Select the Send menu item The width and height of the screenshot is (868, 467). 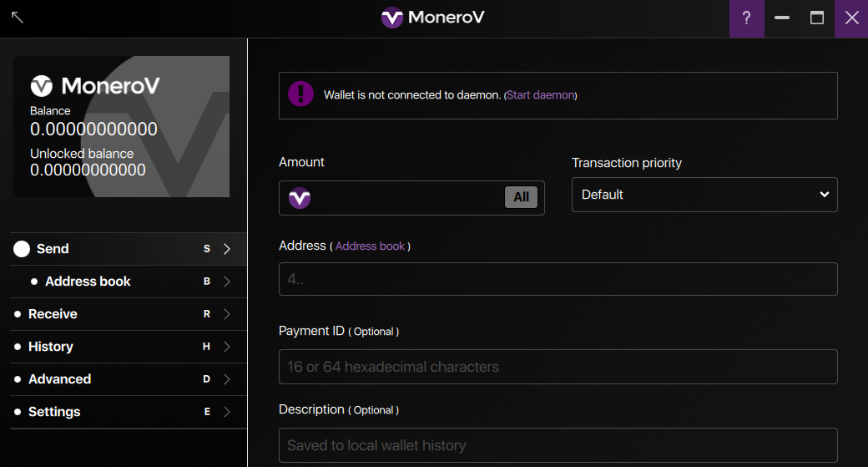pos(129,249)
